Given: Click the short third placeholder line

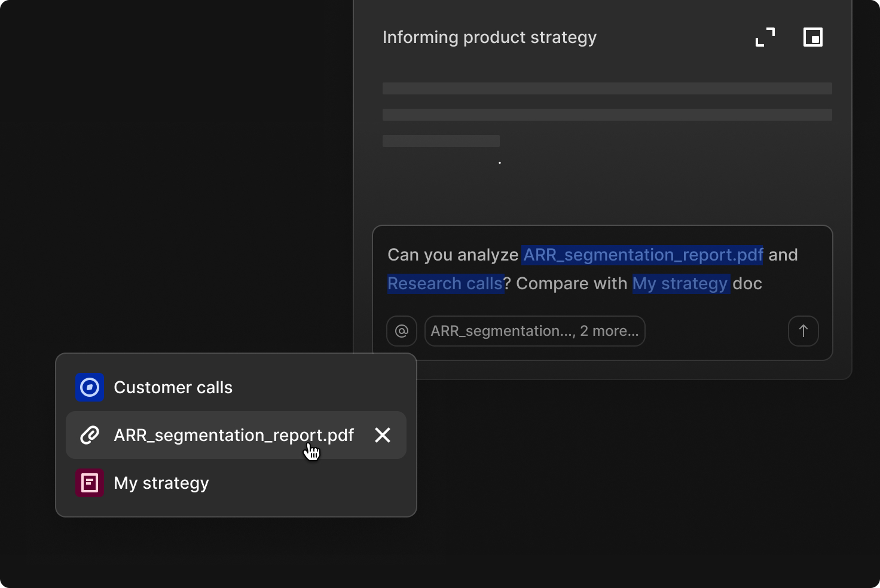Looking at the screenshot, I should point(441,141).
